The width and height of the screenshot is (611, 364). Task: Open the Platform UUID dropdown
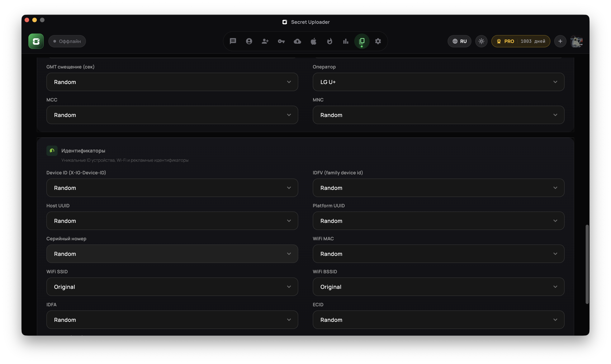[x=438, y=221]
